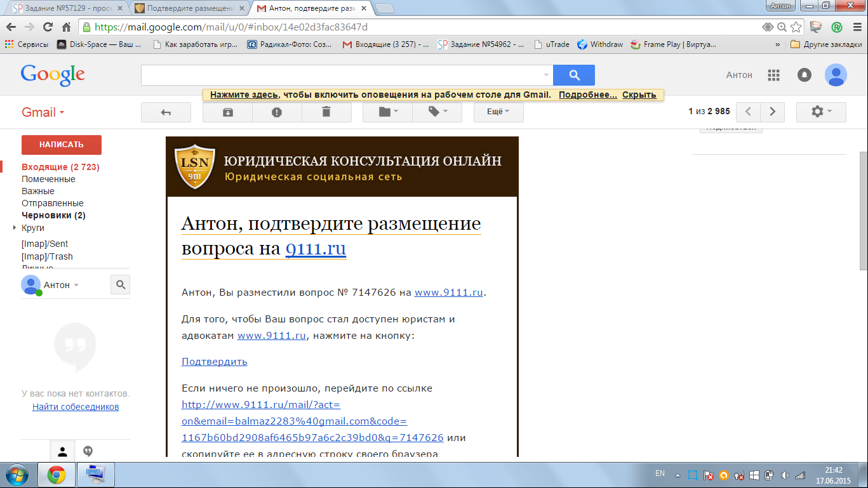The height and width of the screenshot is (488, 868).
Task: Click the volume speaker tray icon
Action: [785, 475]
